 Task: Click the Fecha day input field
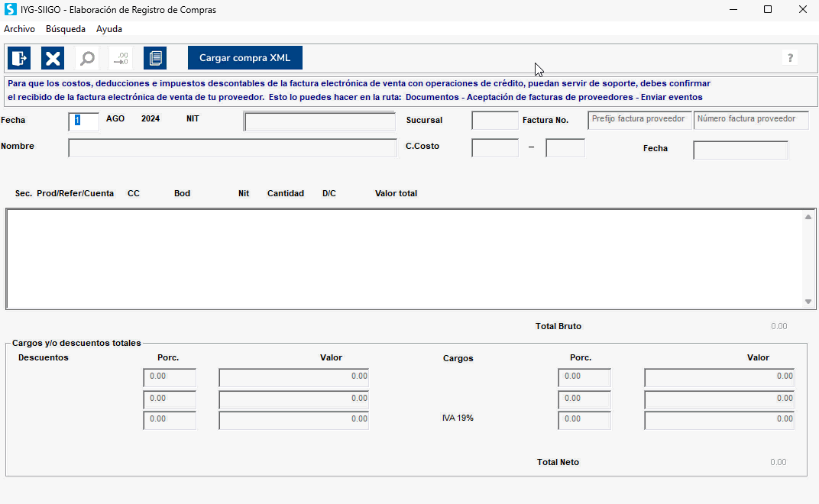click(x=83, y=121)
